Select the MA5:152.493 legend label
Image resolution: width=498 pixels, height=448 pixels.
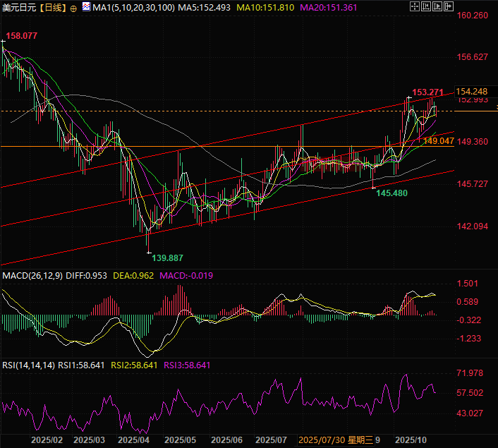(200, 7)
